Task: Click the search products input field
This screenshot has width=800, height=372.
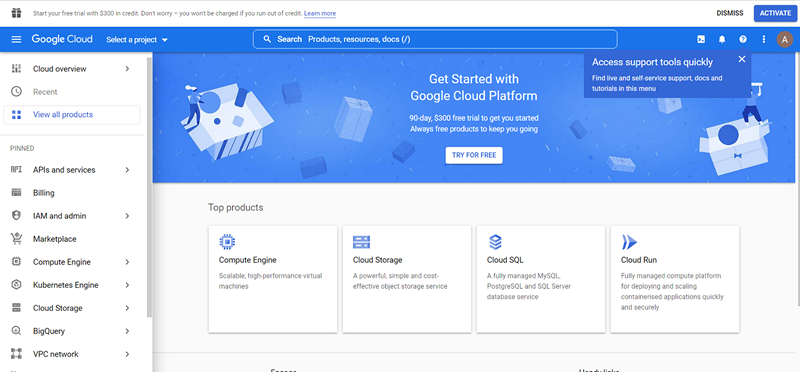Action: [435, 39]
